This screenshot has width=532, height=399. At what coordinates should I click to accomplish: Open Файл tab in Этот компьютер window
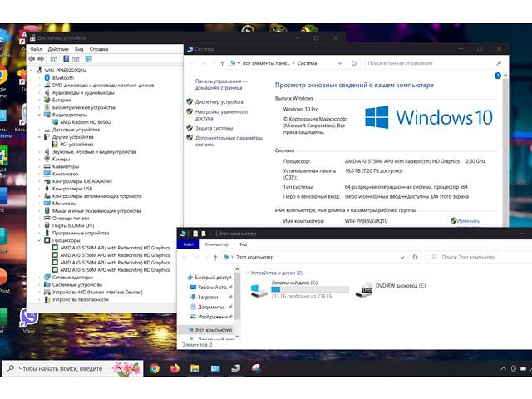tap(189, 244)
